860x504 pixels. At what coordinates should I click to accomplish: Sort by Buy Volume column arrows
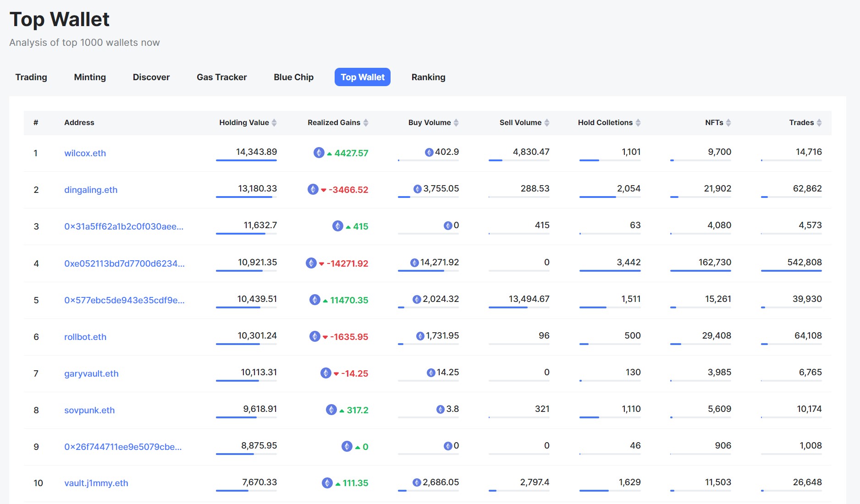click(x=456, y=123)
